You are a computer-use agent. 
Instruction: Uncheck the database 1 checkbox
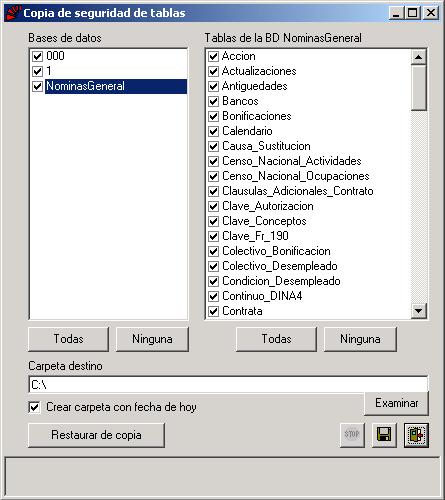click(x=38, y=71)
